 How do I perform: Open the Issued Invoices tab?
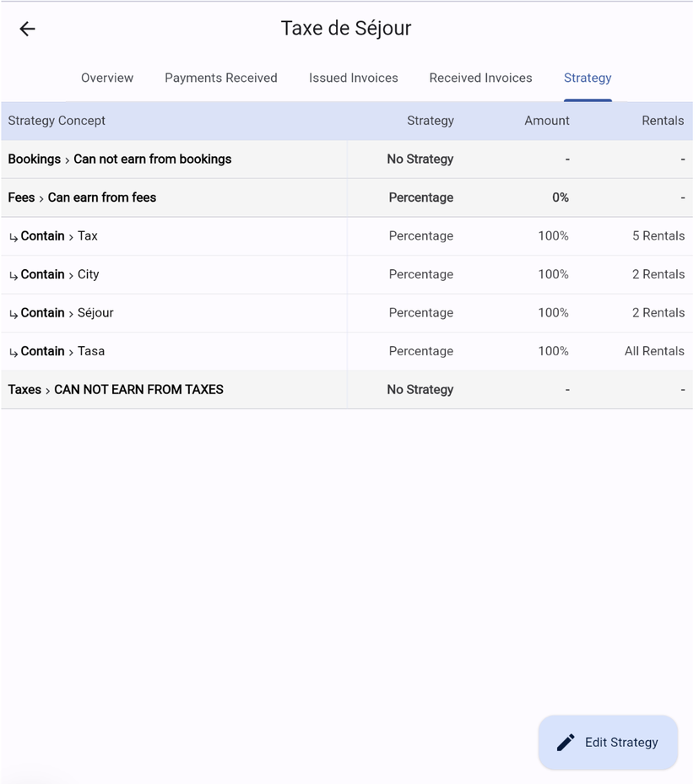point(353,78)
